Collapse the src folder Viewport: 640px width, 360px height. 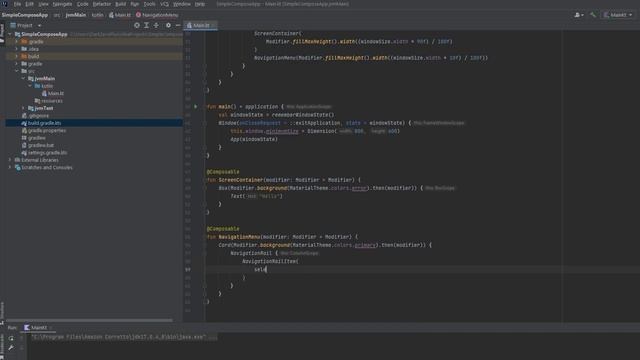[x=17, y=71]
